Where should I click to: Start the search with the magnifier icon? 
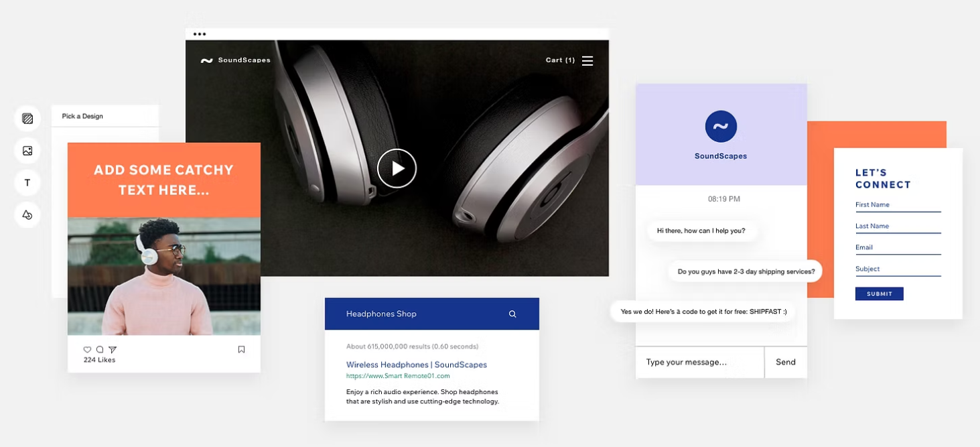tap(512, 314)
